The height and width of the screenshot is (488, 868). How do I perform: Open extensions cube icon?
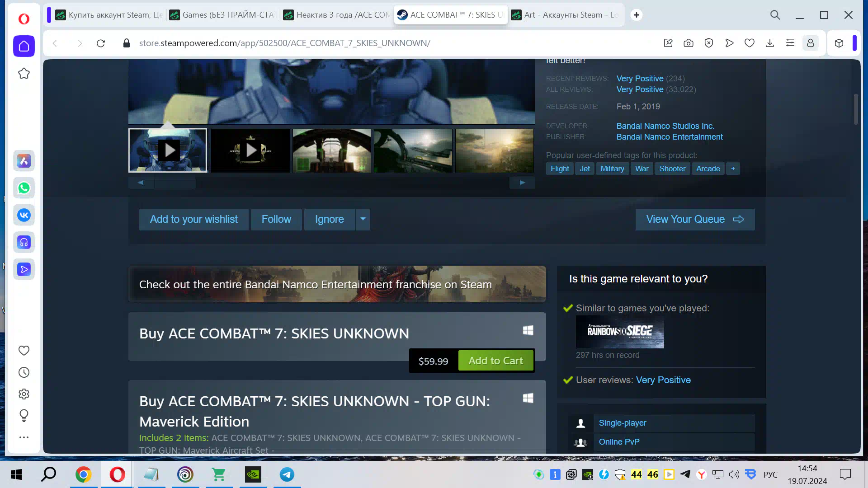pos(839,43)
